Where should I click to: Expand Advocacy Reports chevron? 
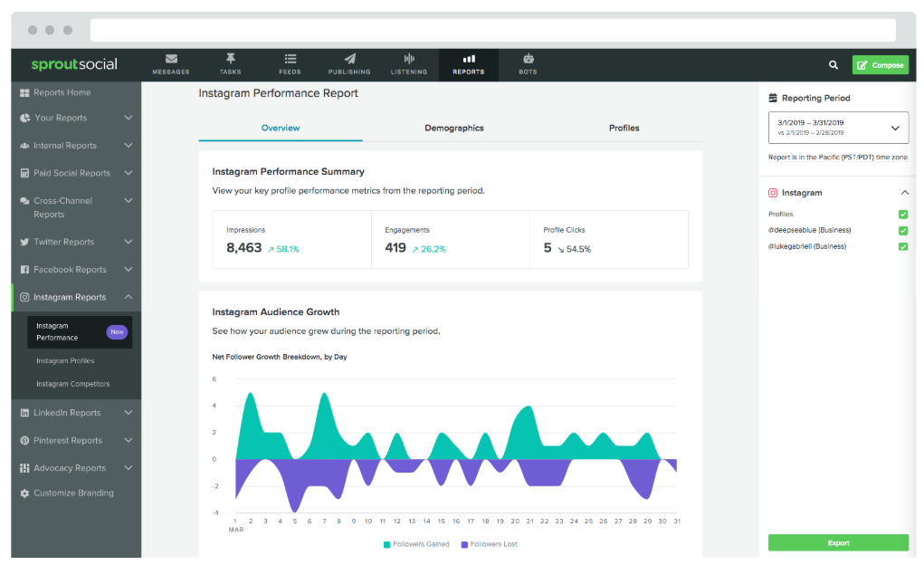(x=129, y=468)
